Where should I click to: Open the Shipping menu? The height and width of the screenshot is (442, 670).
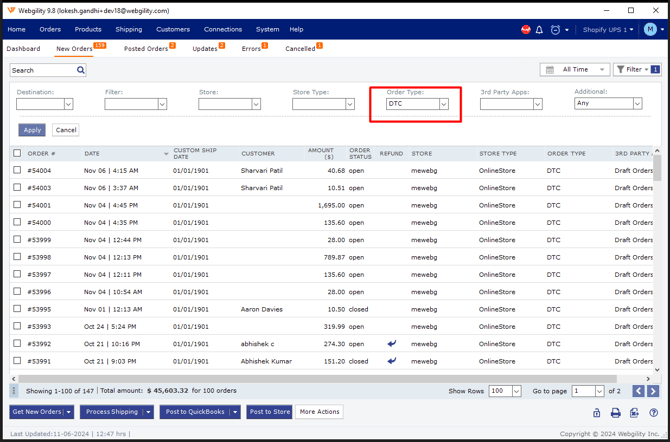[x=128, y=30]
